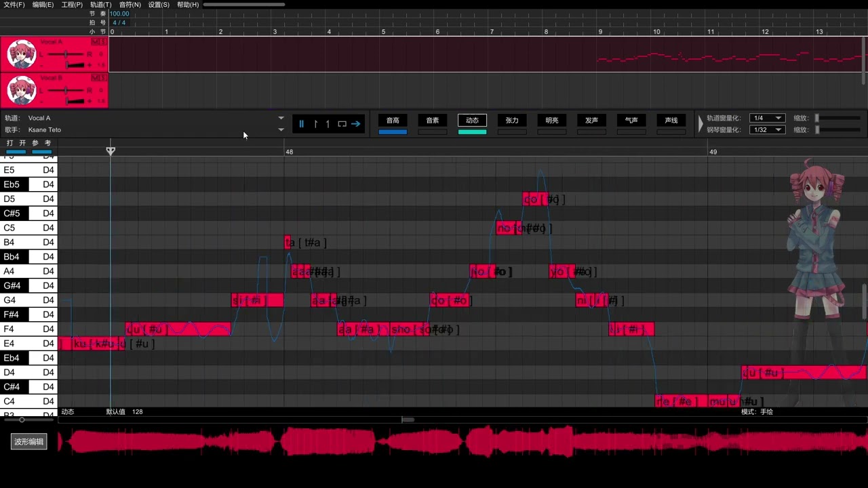Solo the Vocal B track

pyautogui.click(x=102, y=79)
